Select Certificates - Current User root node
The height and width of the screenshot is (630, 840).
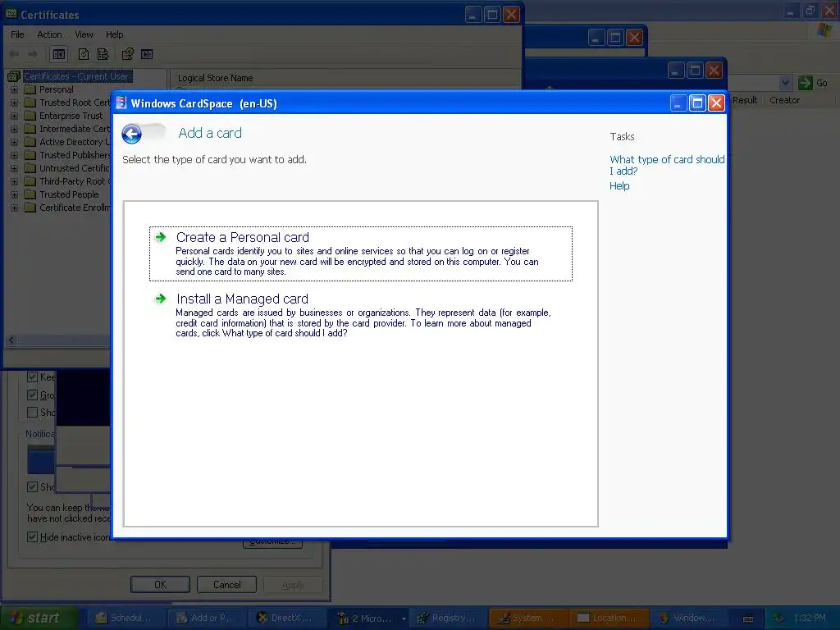pyautogui.click(x=76, y=76)
